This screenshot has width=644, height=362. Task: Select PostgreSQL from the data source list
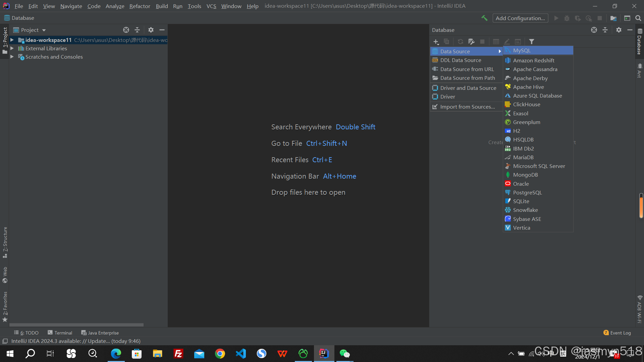(x=527, y=192)
